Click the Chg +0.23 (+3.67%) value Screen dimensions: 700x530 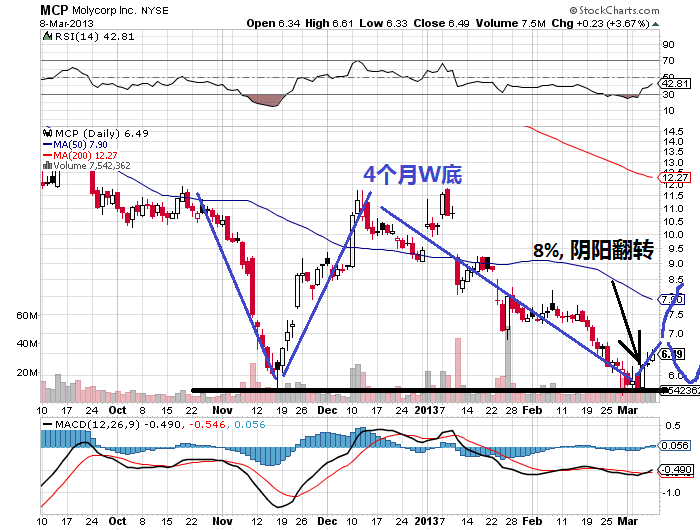600,23
